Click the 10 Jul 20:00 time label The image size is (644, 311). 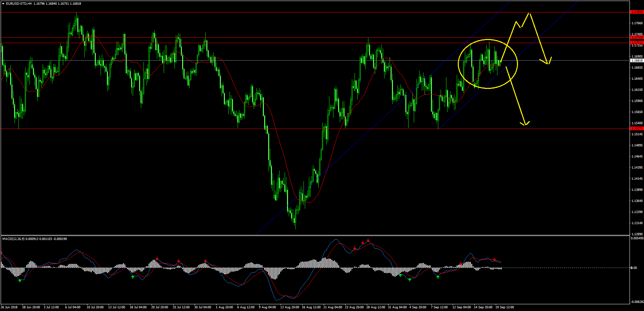[95, 307]
